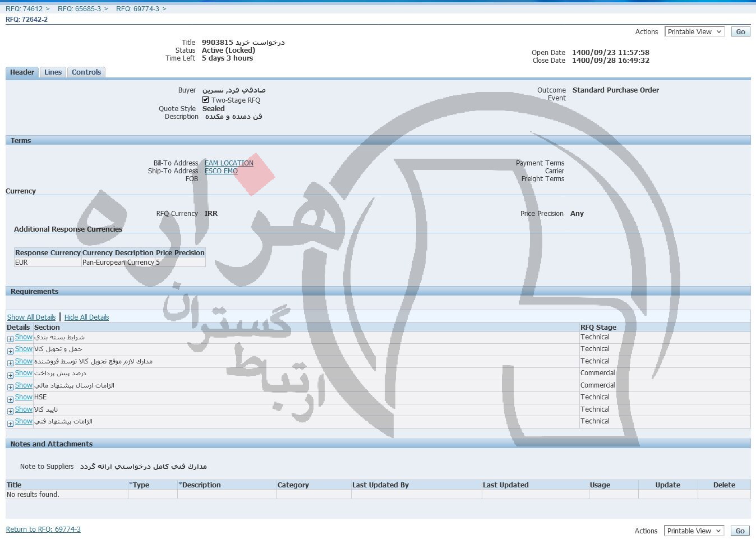Expand the plus icon beside الزامات ارسال پيشنهاد مالي

[x=10, y=387]
